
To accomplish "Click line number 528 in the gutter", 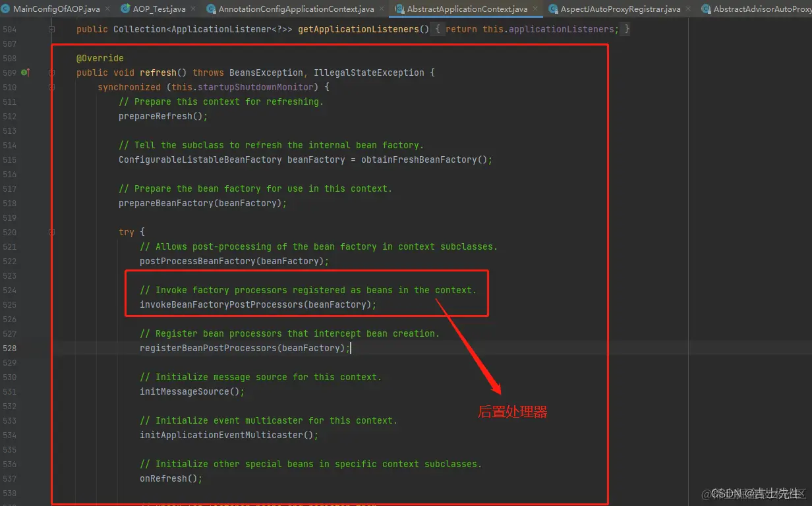I will coord(9,349).
